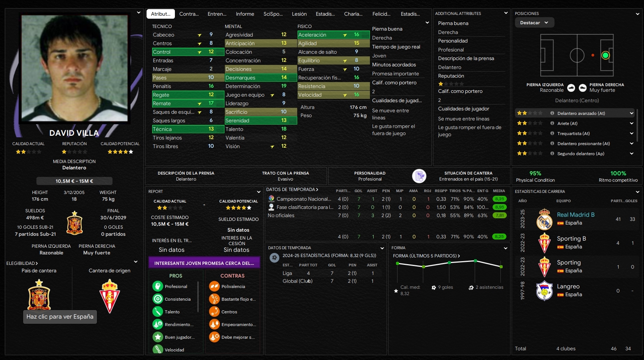Click the Spain federation badge beside SUELDOS
This screenshot has width=644, height=360.
tap(75, 223)
